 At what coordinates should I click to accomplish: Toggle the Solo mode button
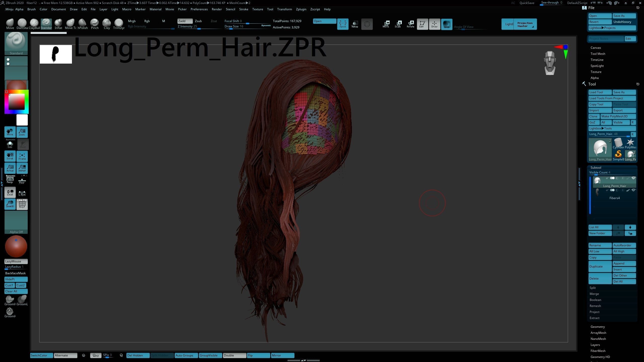tap(10, 144)
